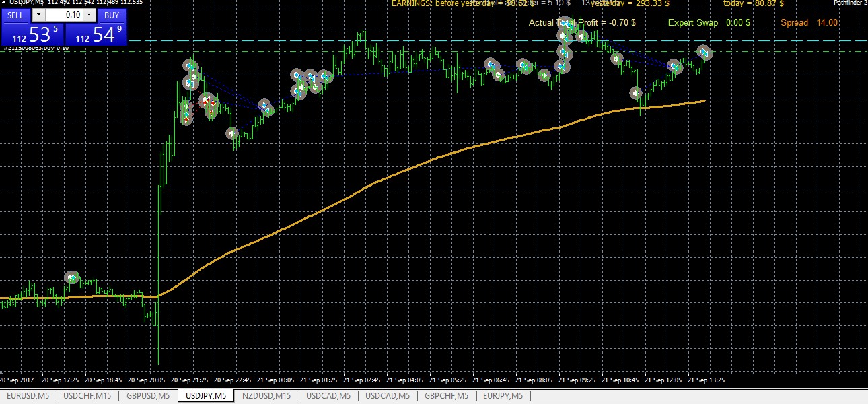The height and width of the screenshot is (404, 868).
Task: Click the yesterday = 293.33 $ text
Action: (x=630, y=3)
